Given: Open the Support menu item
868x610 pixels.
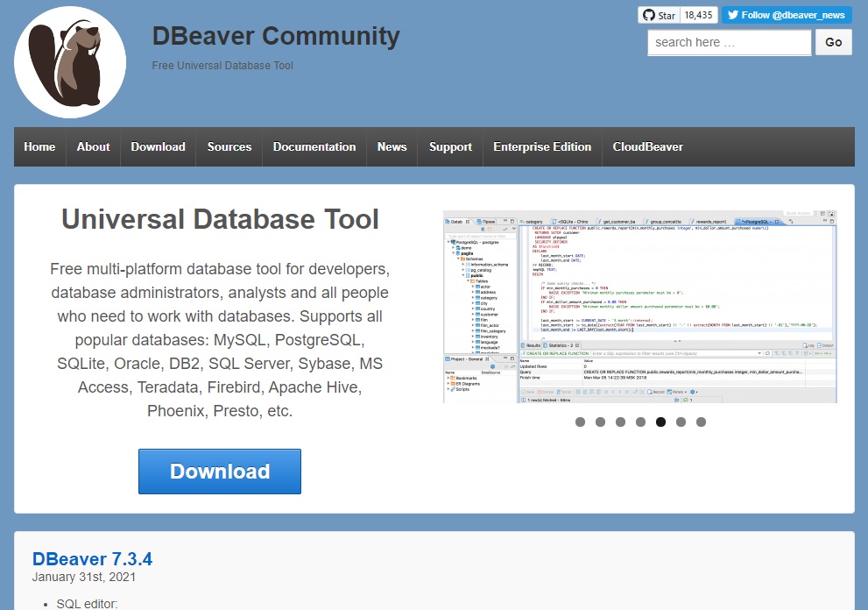Looking at the screenshot, I should click(x=450, y=147).
